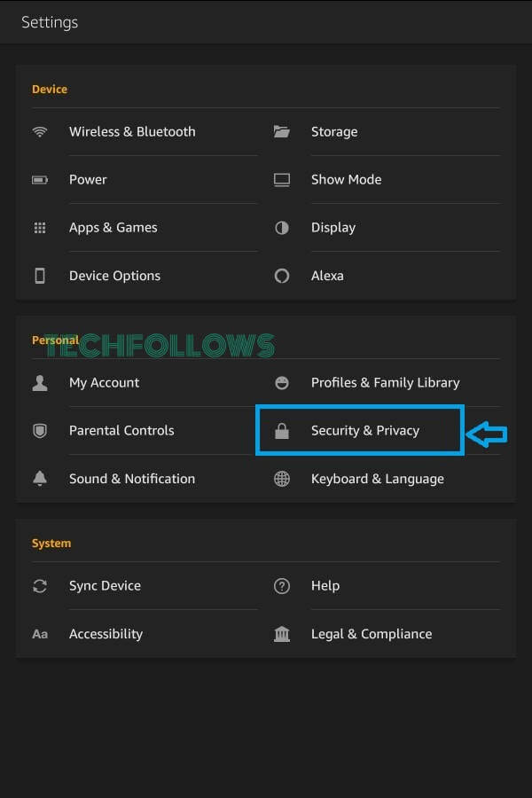Tap the question mark Help icon
Screen dimensions: 532x798
[x=282, y=586]
